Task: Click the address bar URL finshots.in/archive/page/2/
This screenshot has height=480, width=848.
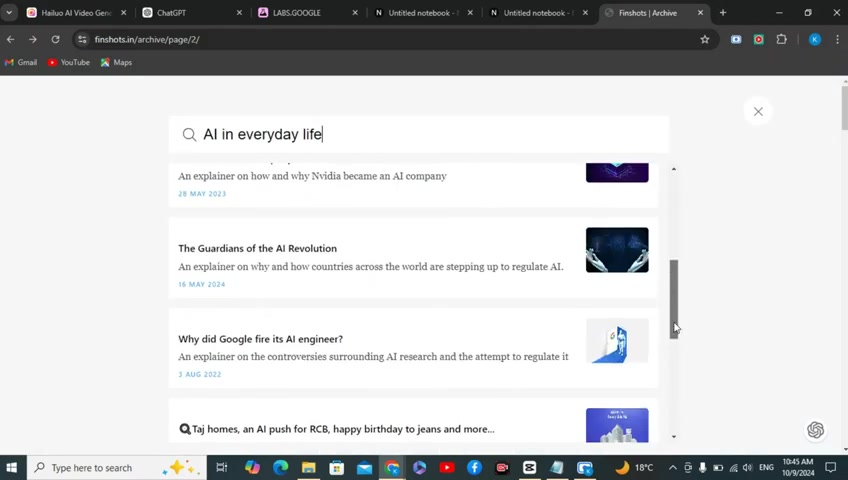Action: pos(147,39)
